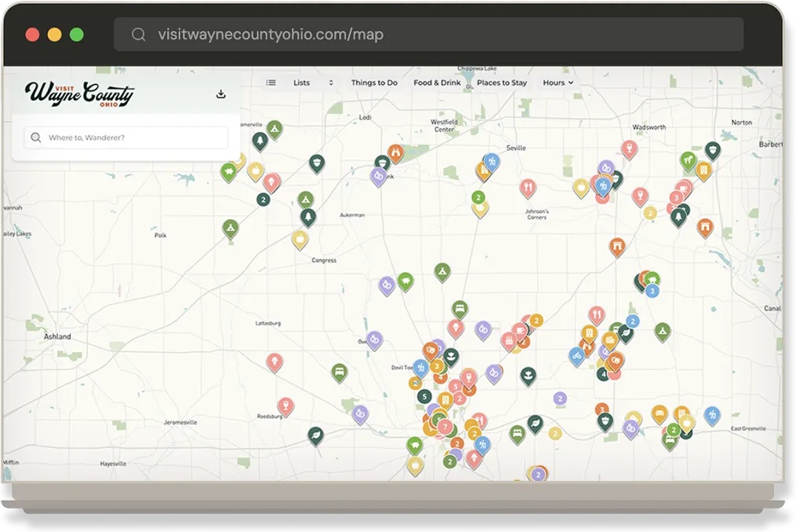The width and height of the screenshot is (797, 532).
Task: Open the pink 7 cluster marker
Action: [x=445, y=427]
